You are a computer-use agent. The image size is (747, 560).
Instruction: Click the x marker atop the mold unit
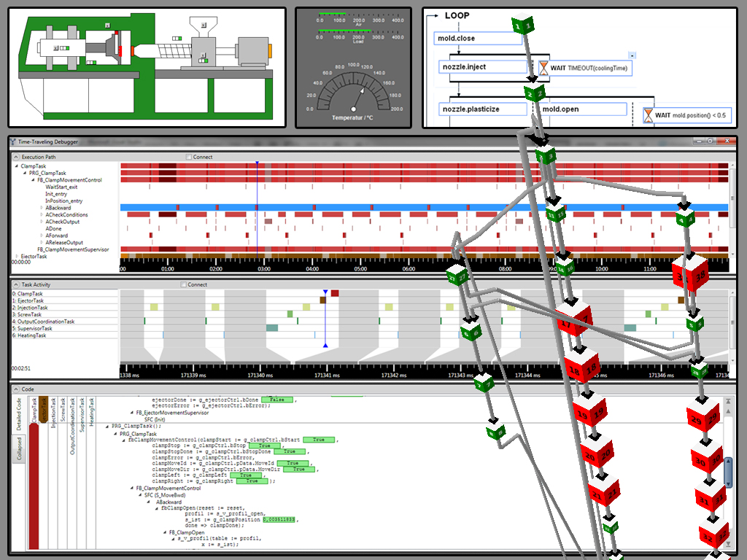pyautogui.click(x=108, y=26)
